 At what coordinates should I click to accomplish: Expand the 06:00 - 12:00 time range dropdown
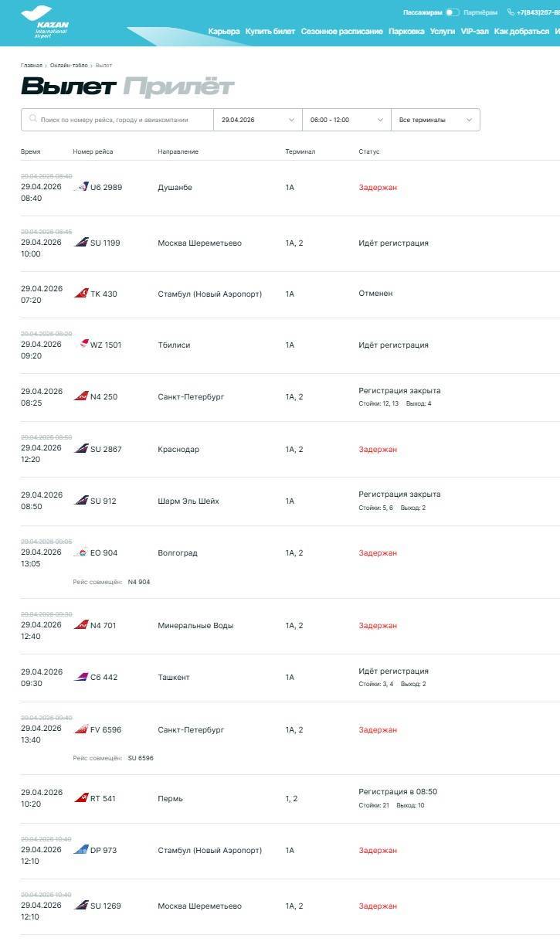tap(346, 120)
